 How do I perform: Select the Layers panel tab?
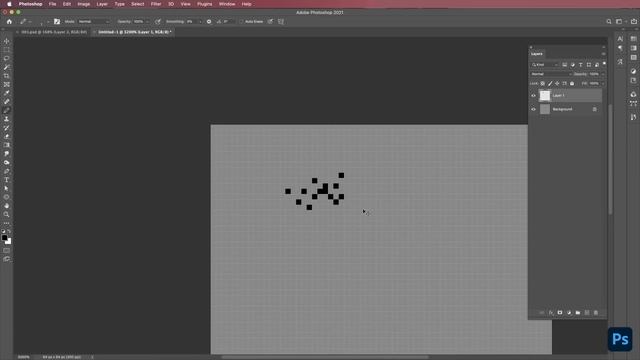[x=537, y=54]
